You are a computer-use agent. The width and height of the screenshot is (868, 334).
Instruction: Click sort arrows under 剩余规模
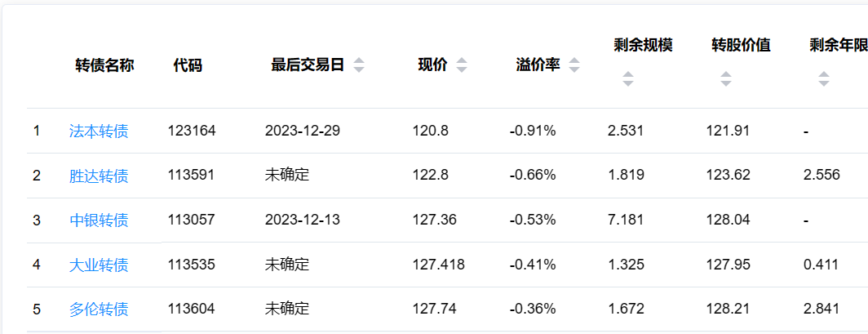tap(627, 79)
